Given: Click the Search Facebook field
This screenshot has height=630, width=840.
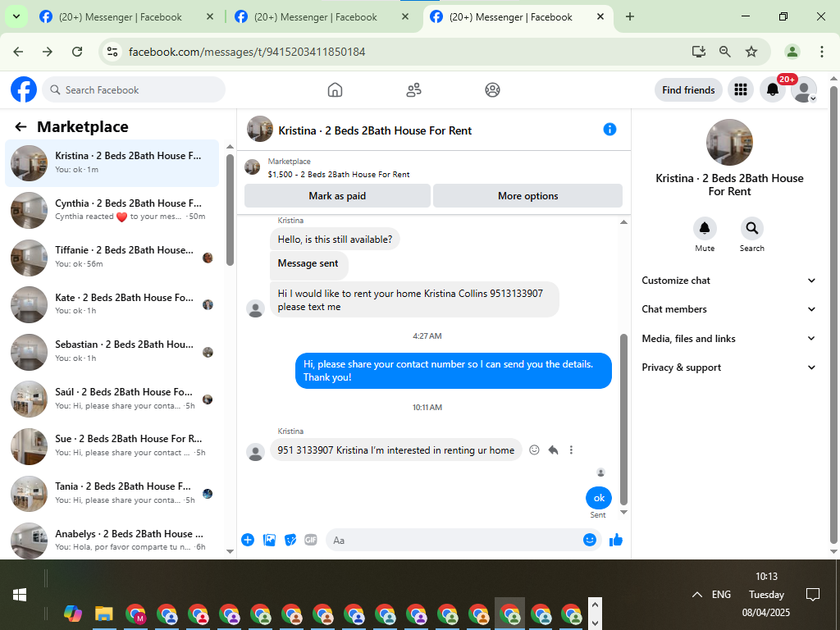Looking at the screenshot, I should 134,89.
